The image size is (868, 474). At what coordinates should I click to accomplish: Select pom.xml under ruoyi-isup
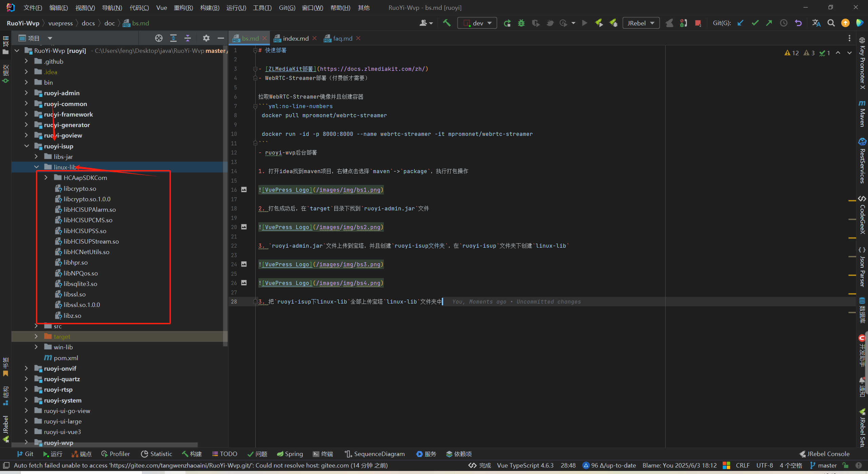point(66,358)
